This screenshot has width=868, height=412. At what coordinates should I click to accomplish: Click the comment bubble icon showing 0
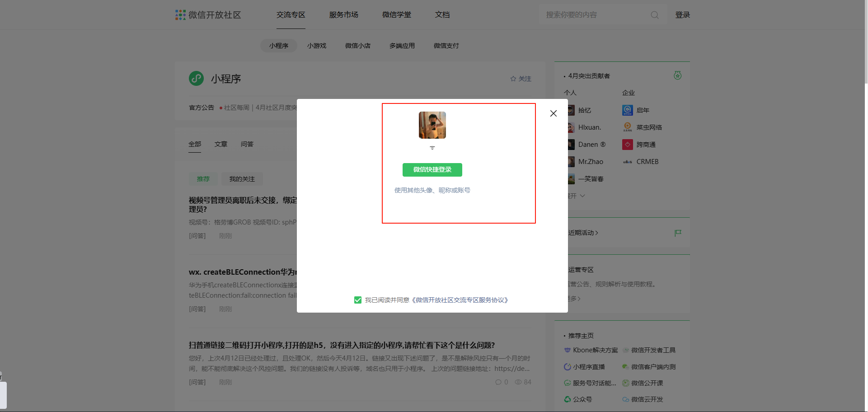(498, 382)
